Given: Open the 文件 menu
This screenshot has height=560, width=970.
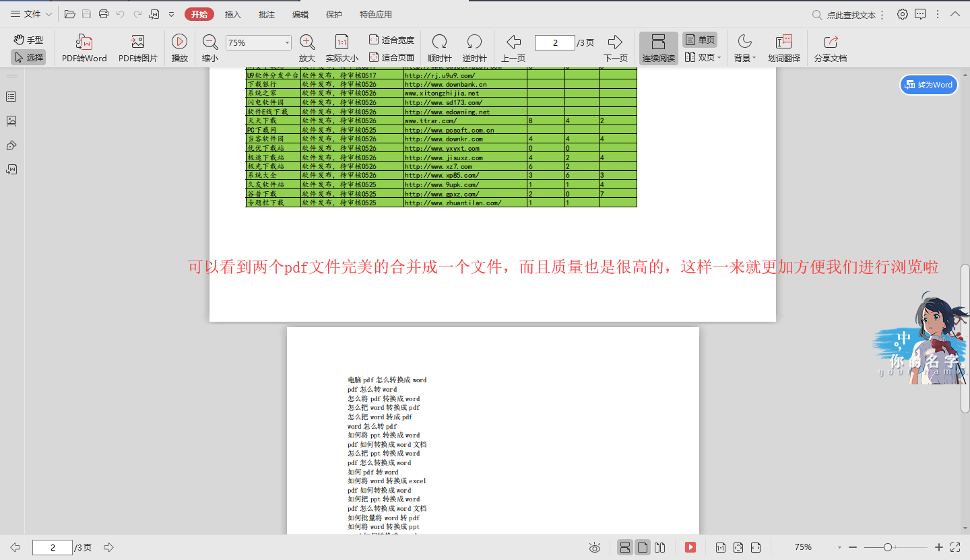Looking at the screenshot, I should [30, 14].
